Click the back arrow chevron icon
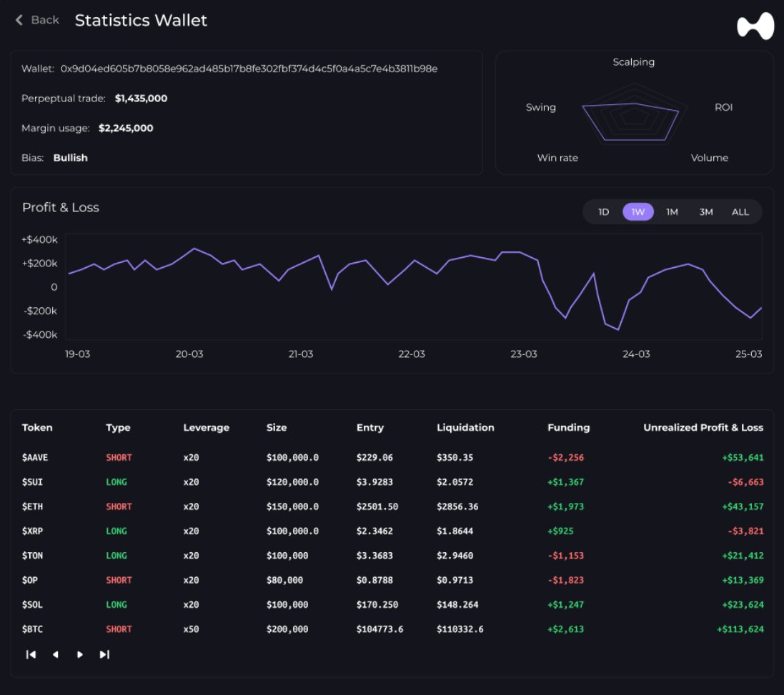 click(19, 20)
